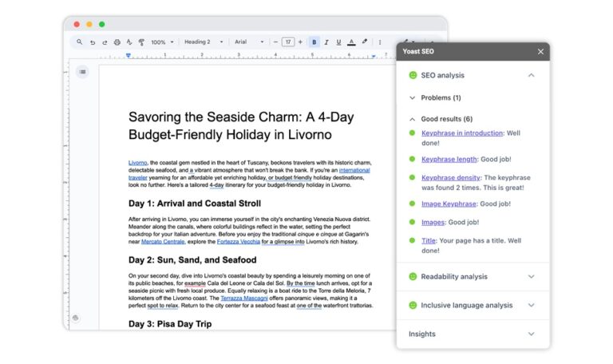Image resolution: width=613 pixels, height=364 pixels.
Task: Open the highlight color tool
Action: 364,42
